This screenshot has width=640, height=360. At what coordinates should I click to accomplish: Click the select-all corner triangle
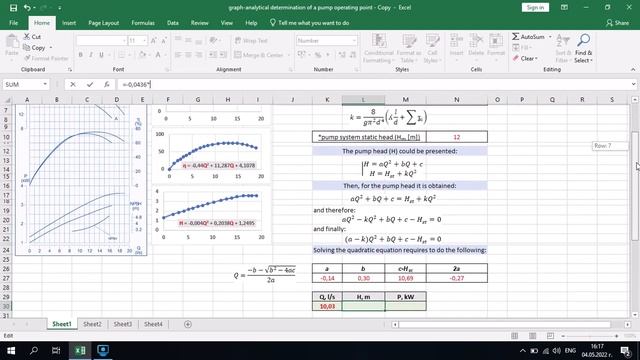[7, 100]
